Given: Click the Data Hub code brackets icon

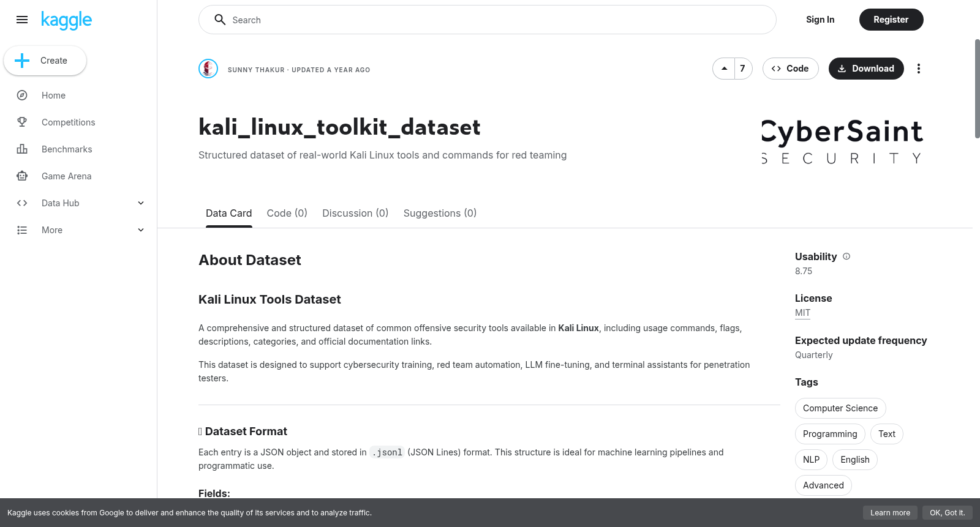Looking at the screenshot, I should click(22, 203).
